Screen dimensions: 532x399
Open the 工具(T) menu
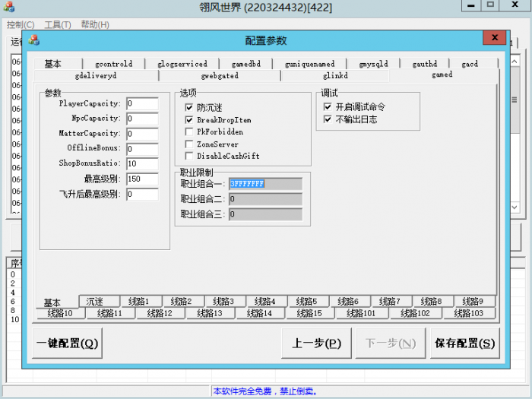[x=58, y=24]
